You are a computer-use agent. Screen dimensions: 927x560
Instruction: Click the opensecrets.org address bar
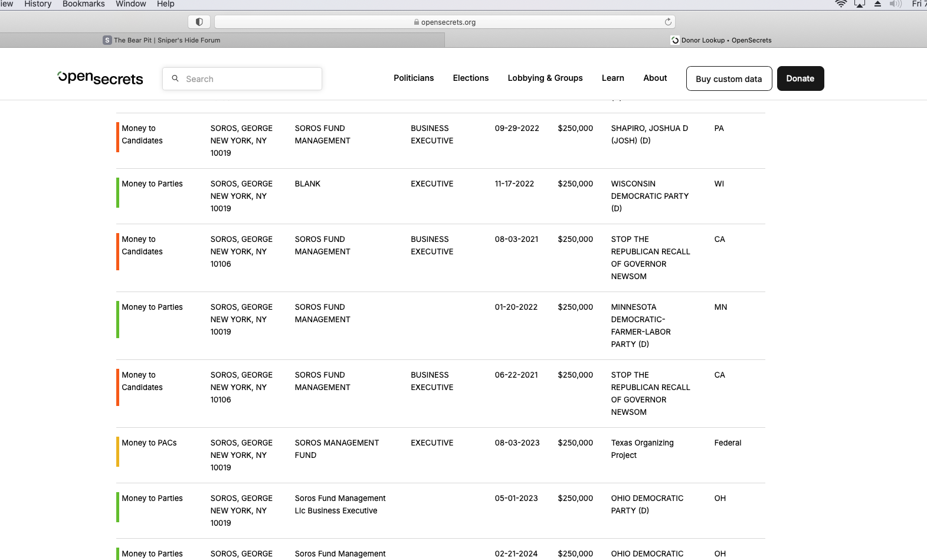tap(445, 22)
